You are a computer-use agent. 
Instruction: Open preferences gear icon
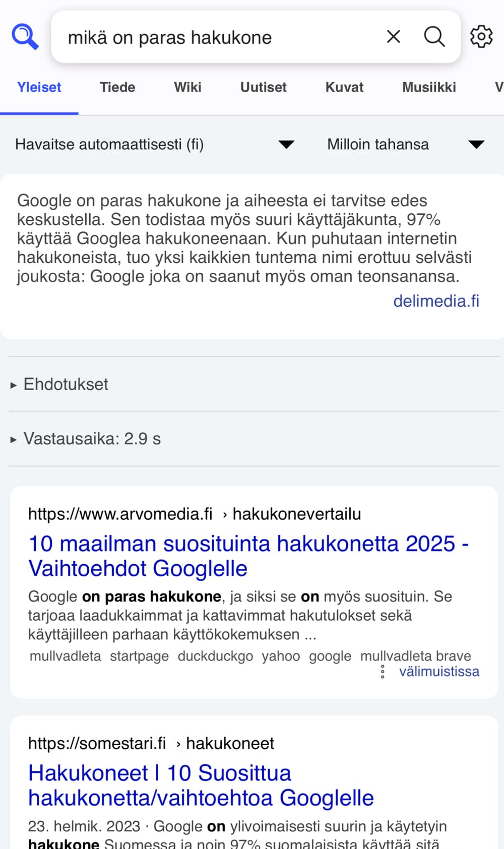point(481,37)
